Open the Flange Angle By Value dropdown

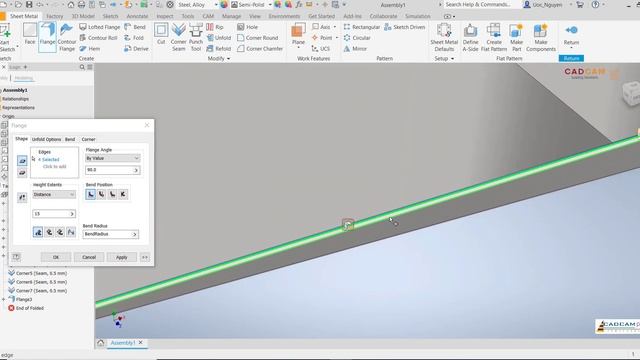pyautogui.click(x=113, y=158)
